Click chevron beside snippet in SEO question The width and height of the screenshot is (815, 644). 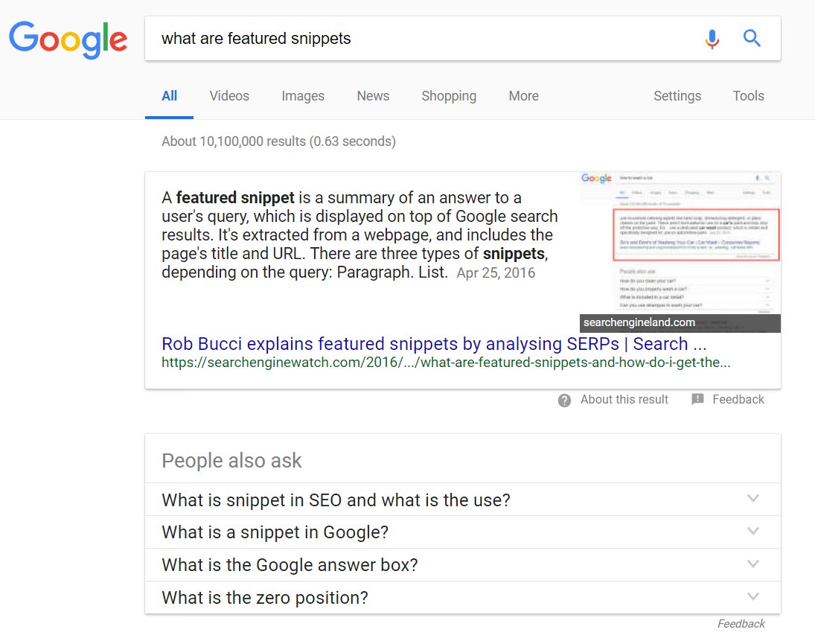click(x=753, y=499)
